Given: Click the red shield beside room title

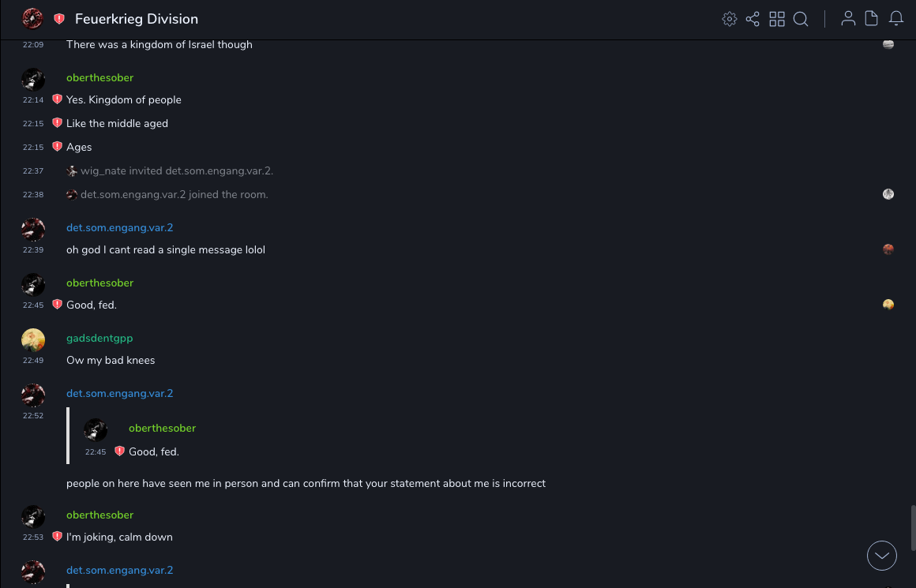Looking at the screenshot, I should click(x=59, y=19).
